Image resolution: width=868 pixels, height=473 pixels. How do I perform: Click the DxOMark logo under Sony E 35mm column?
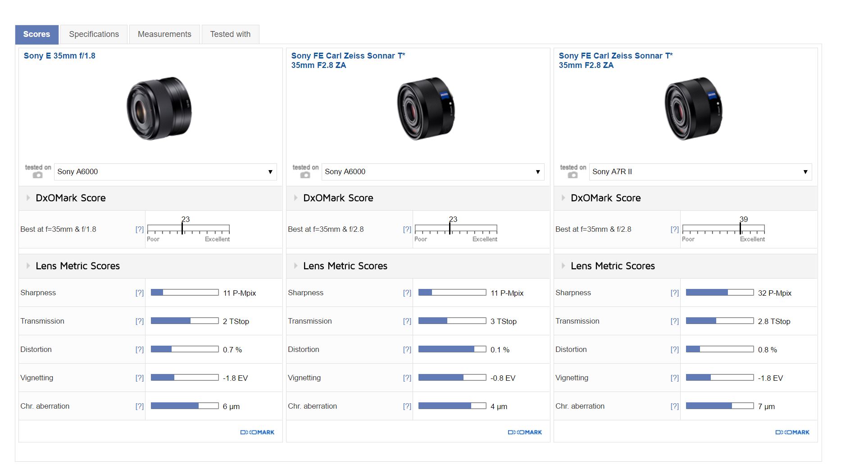pyautogui.click(x=257, y=432)
